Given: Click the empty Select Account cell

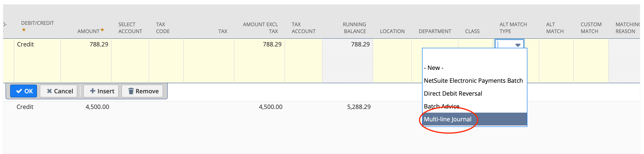Looking at the screenshot, I should point(130,60).
